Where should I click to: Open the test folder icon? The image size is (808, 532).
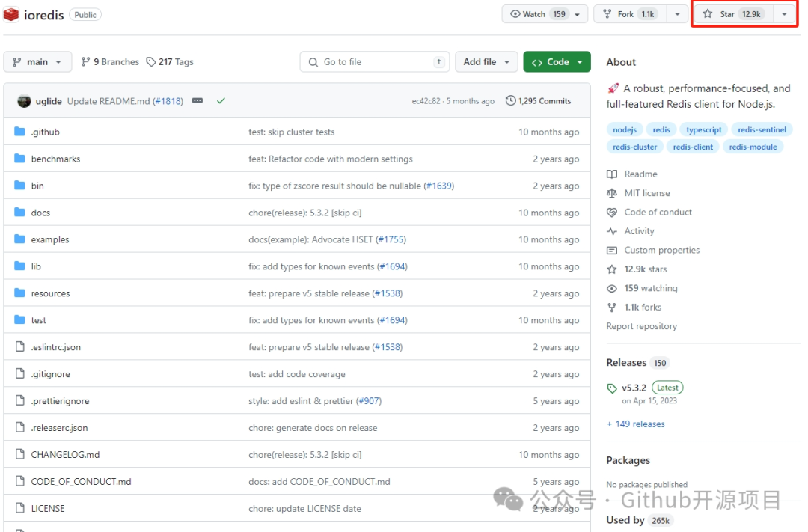[x=19, y=319]
